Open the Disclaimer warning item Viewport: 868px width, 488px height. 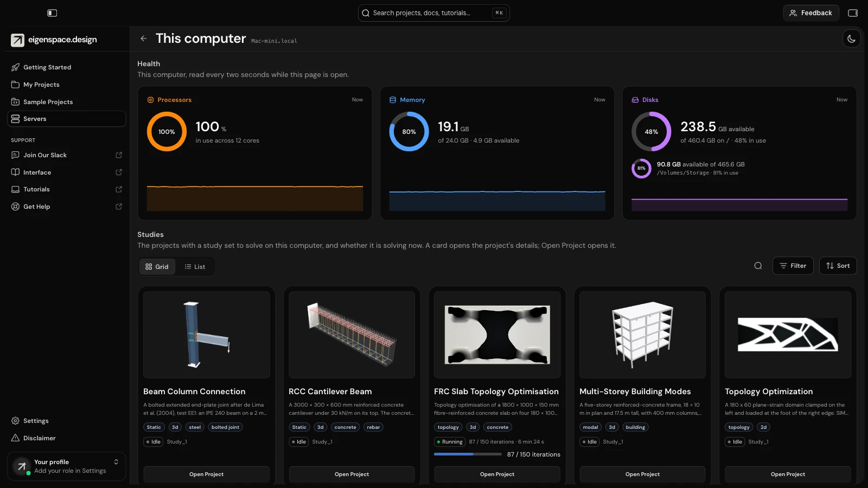point(66,438)
